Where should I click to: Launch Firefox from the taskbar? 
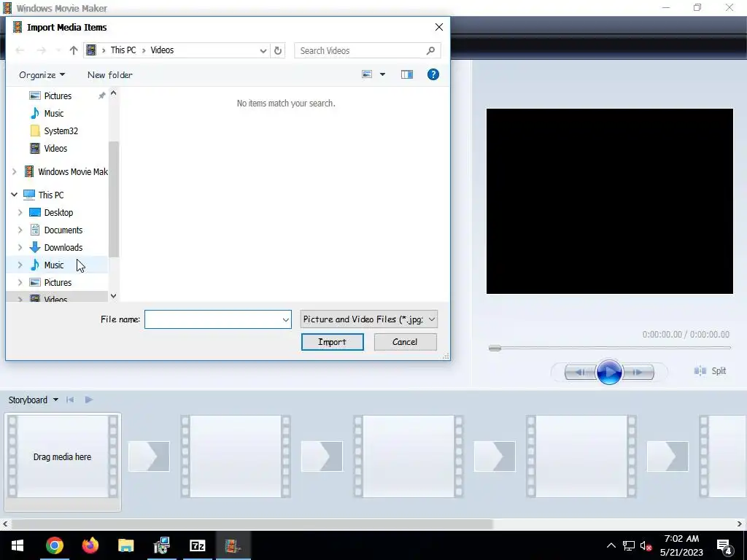tap(90, 545)
